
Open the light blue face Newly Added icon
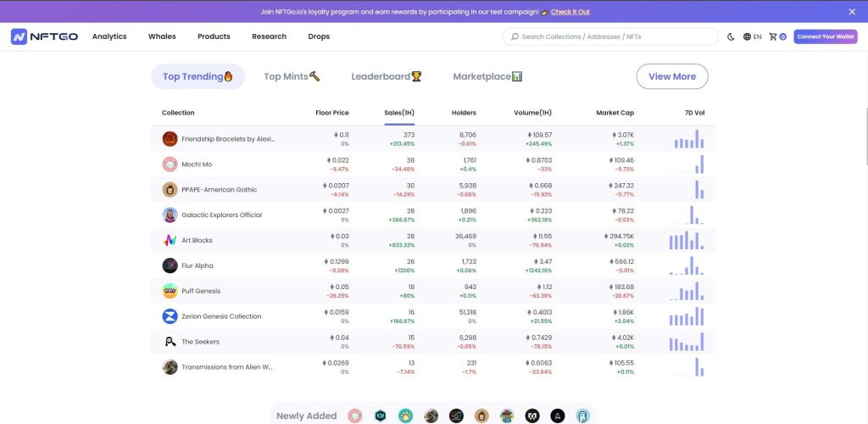583,416
